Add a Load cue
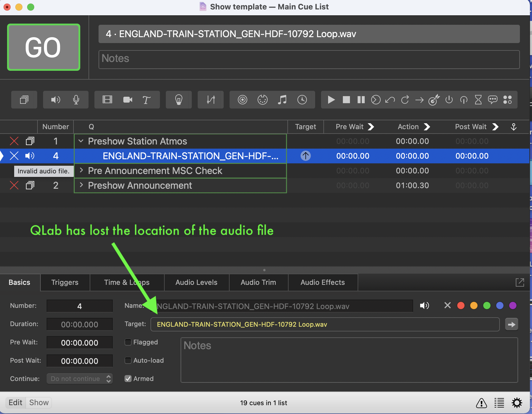Screen dimensions: 532x414 point(376,100)
